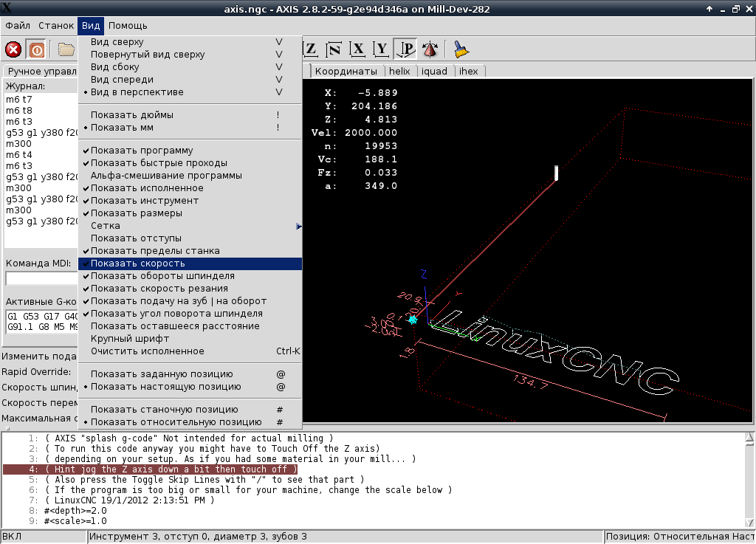Select the X side view icon
Viewport: 756px width, 544px height.
pyautogui.click(x=358, y=49)
